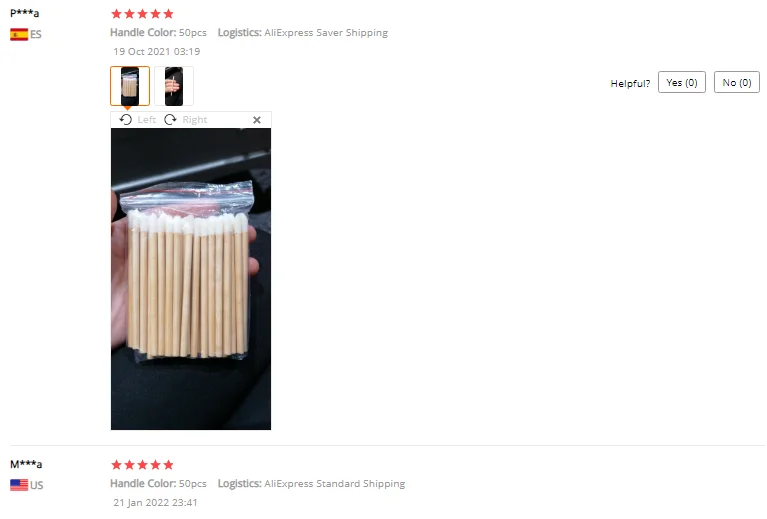
Task: Click the reviewer name P***a
Action: click(24, 13)
